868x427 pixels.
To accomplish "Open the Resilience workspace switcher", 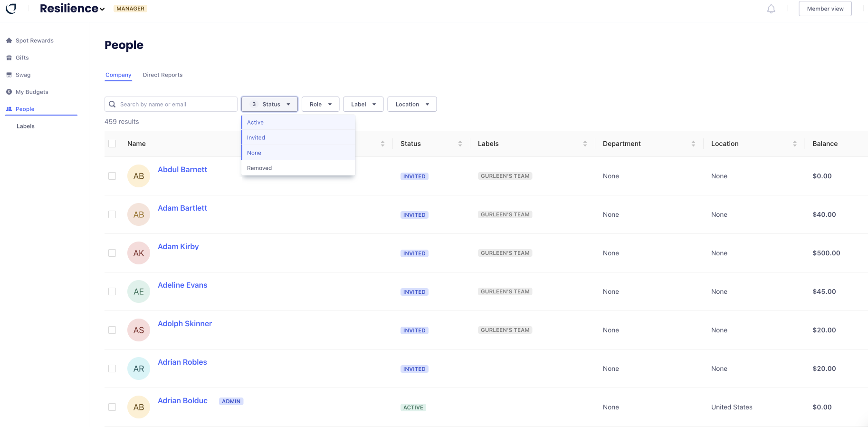I will pyautogui.click(x=72, y=9).
